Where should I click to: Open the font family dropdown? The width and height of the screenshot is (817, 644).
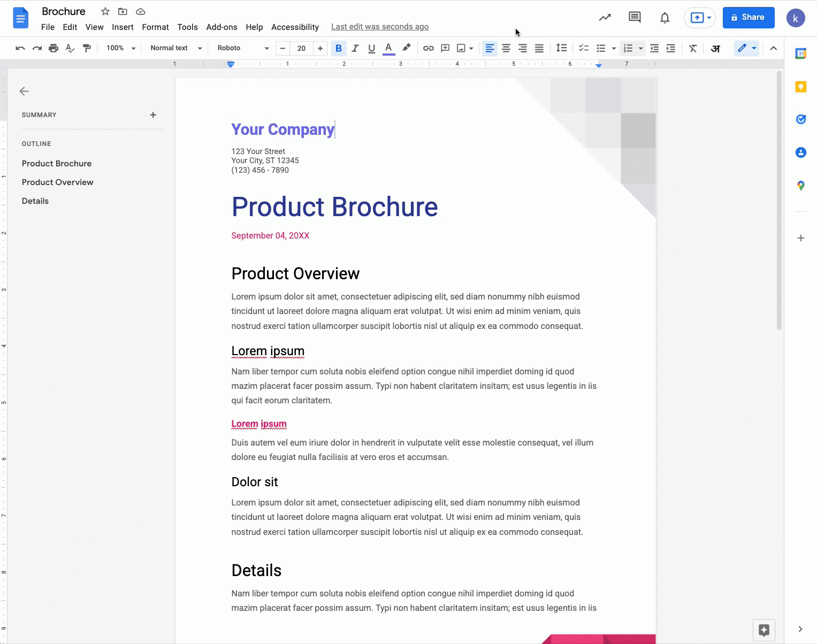pyautogui.click(x=242, y=48)
